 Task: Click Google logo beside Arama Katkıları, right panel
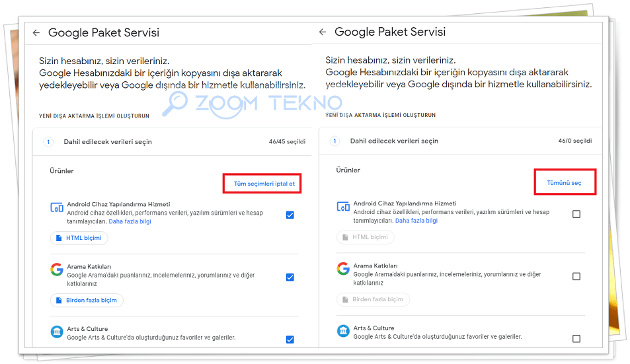click(x=343, y=268)
